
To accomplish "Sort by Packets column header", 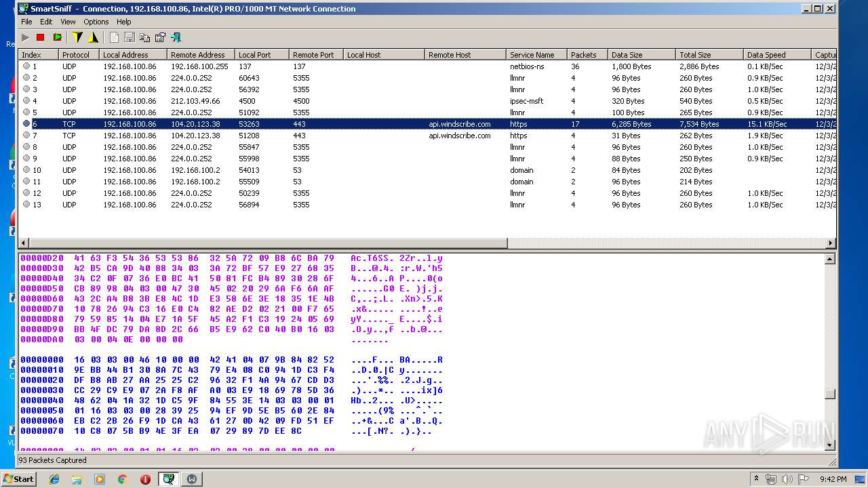I will click(x=587, y=55).
